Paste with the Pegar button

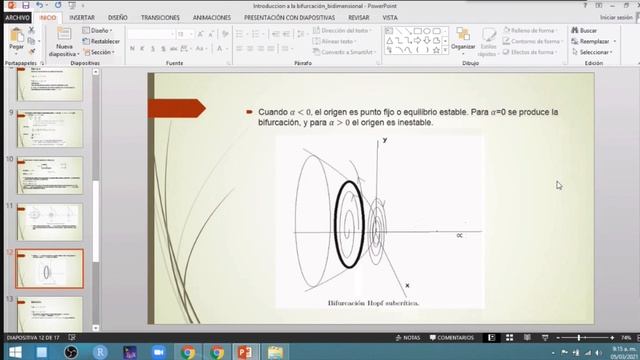click(16, 39)
